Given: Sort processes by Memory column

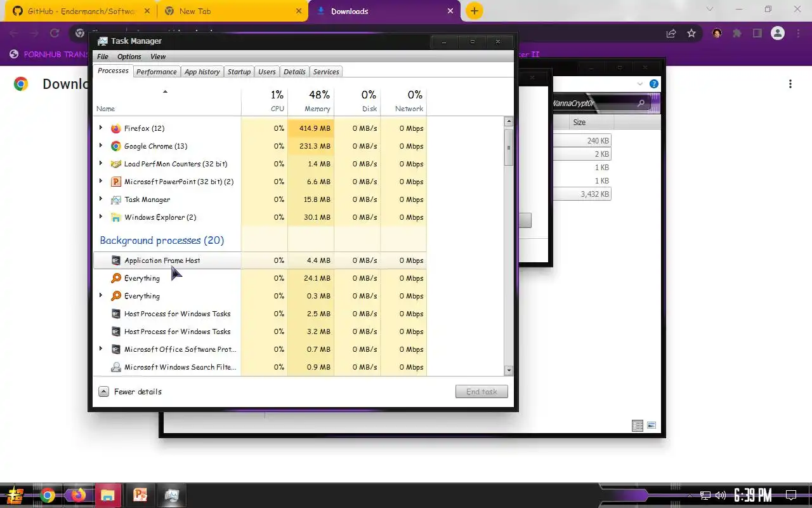Looking at the screenshot, I should pos(311,102).
